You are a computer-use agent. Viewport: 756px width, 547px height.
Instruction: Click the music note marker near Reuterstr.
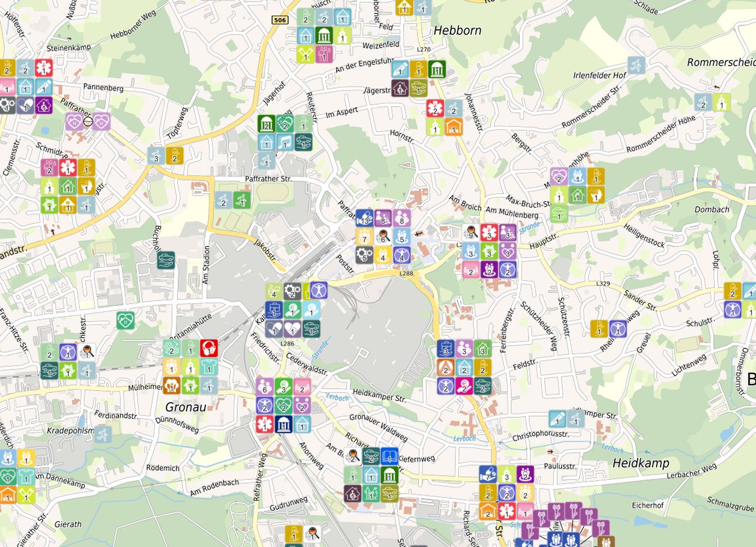coord(285,142)
